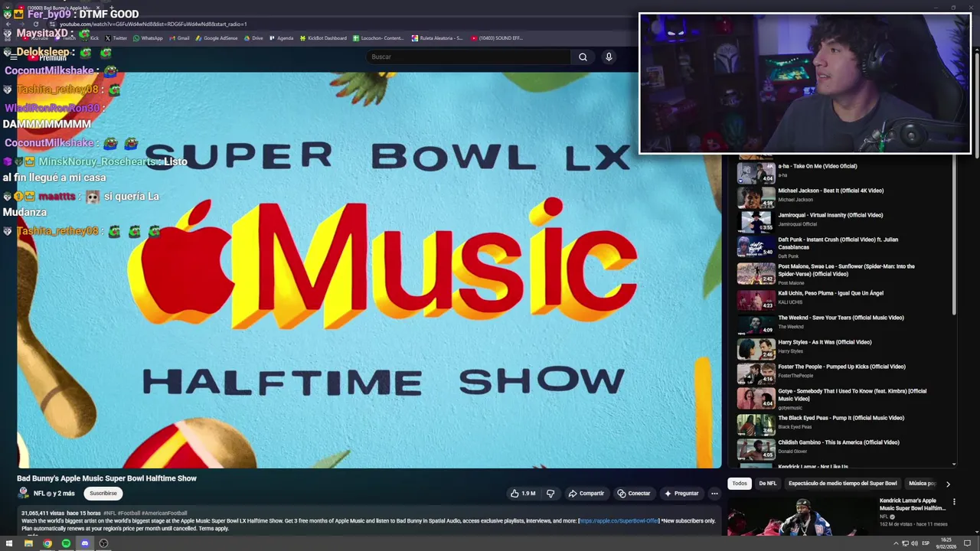Screen dimensions: 980x551
Task: Open the more actions three-dot menu
Action: pos(714,494)
